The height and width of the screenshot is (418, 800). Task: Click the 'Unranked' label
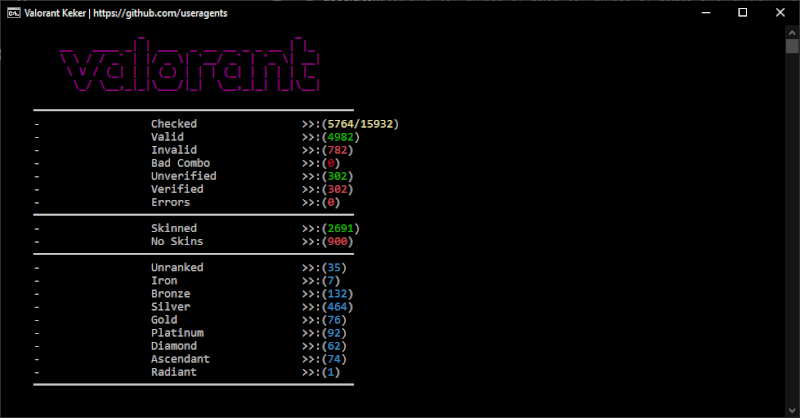177,267
